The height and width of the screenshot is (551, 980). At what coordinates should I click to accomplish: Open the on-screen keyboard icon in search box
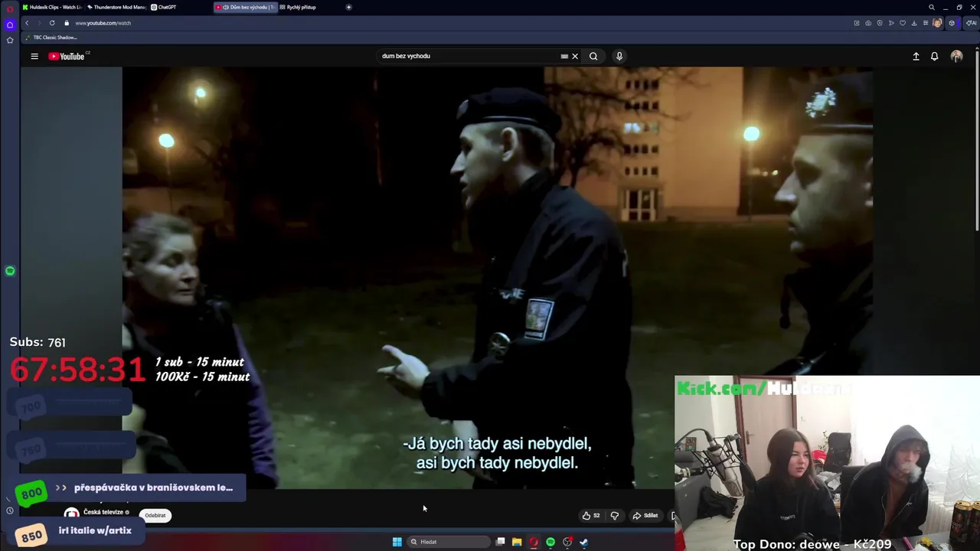point(564,56)
